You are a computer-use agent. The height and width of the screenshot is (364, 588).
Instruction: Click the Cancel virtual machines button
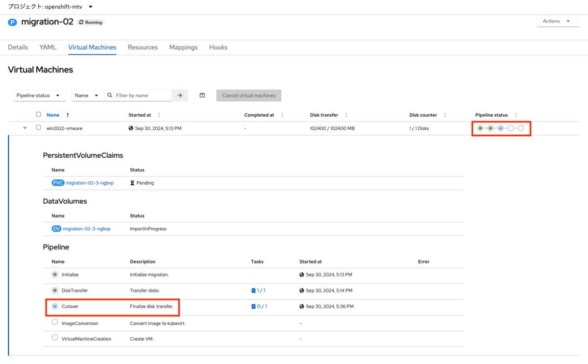click(x=248, y=95)
